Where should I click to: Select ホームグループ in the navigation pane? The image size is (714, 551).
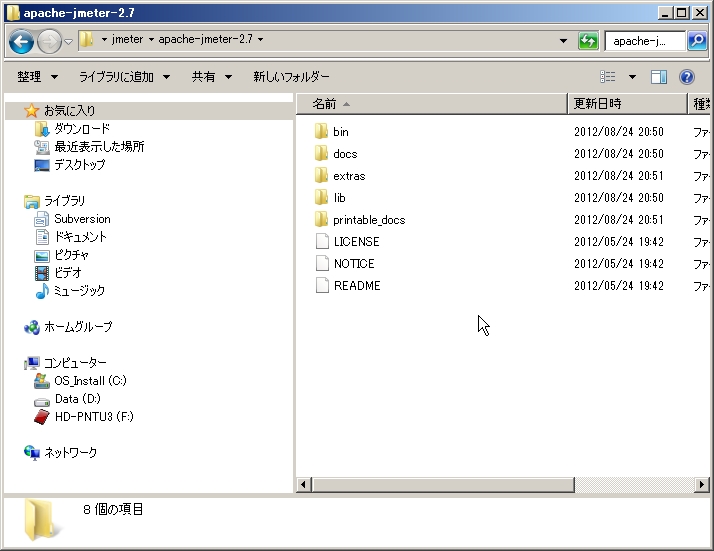[x=77, y=327]
